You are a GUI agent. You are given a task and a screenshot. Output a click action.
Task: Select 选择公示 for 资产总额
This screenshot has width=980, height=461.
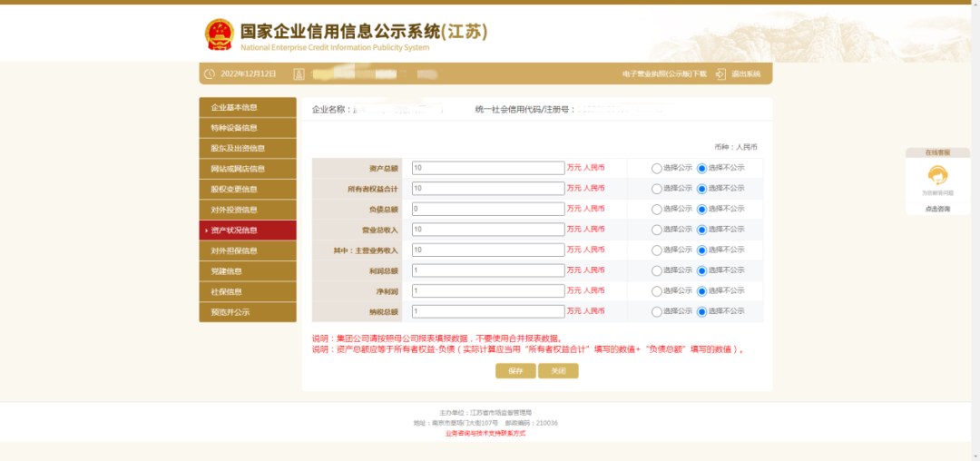[x=657, y=168]
